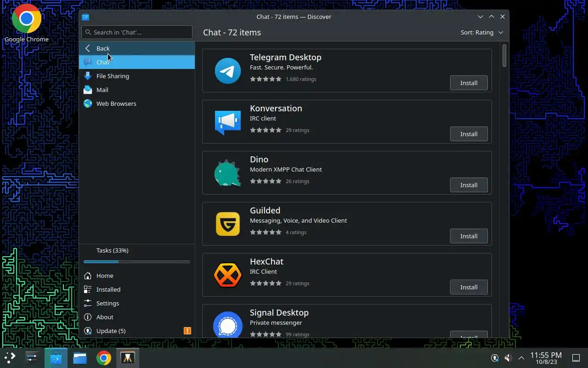Click the updates tray notifier icon

tap(495, 358)
